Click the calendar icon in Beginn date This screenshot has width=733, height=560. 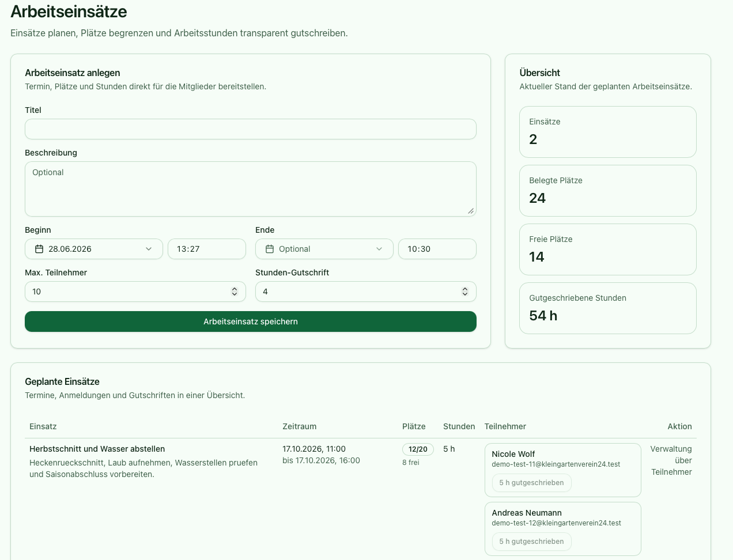(39, 249)
